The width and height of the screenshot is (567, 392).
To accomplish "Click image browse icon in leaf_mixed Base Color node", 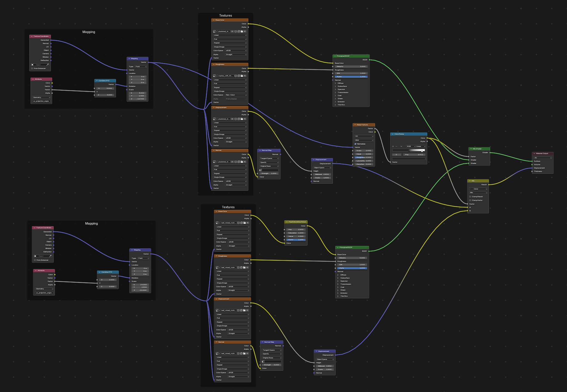I will tap(217, 223).
